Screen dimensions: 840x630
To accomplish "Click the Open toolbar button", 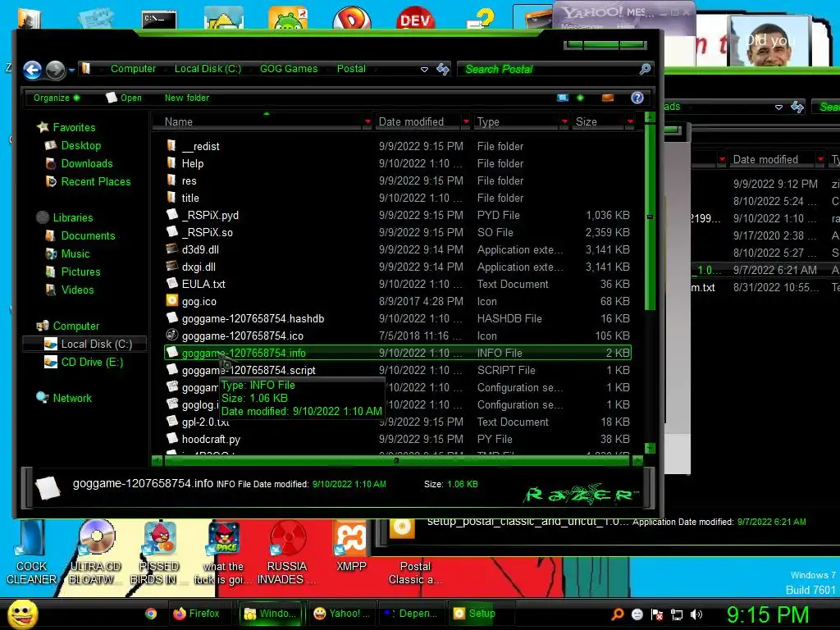I will [x=125, y=98].
